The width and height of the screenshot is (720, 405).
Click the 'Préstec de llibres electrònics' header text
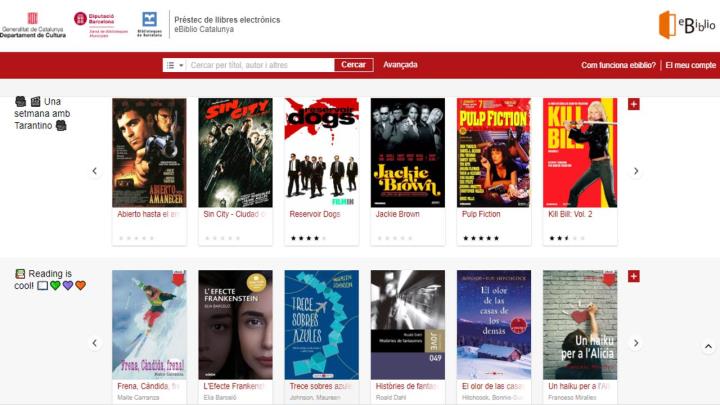tap(227, 20)
